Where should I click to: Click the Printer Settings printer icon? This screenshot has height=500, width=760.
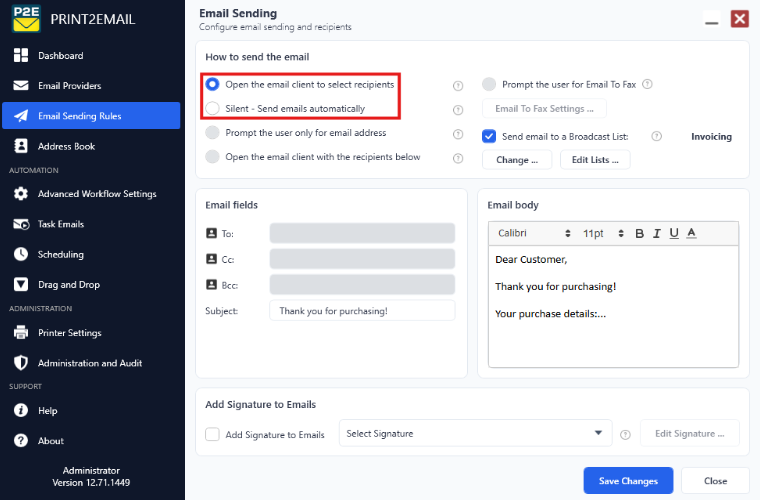[x=21, y=332]
